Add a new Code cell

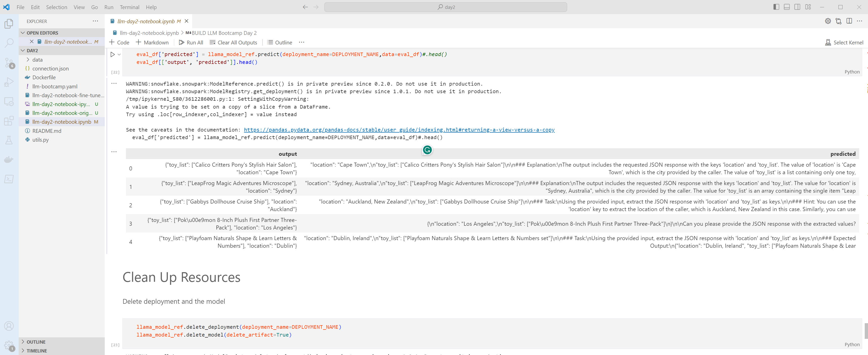[x=119, y=42]
